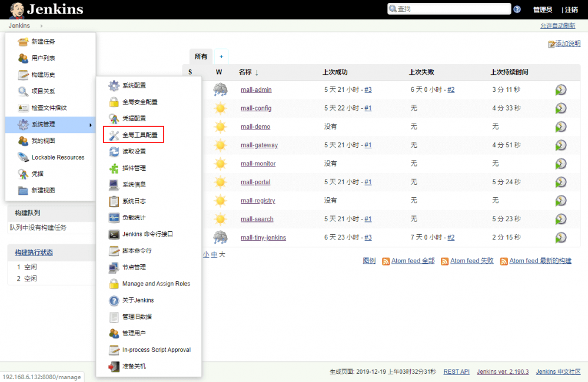Open 节点管理 in the submenu
This screenshot has width=588, height=382.
tap(135, 265)
